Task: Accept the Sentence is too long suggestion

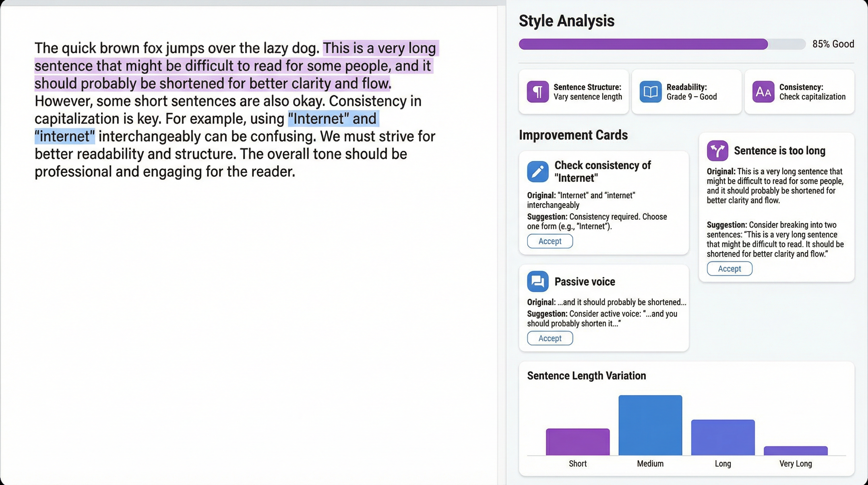Action: [729, 268]
